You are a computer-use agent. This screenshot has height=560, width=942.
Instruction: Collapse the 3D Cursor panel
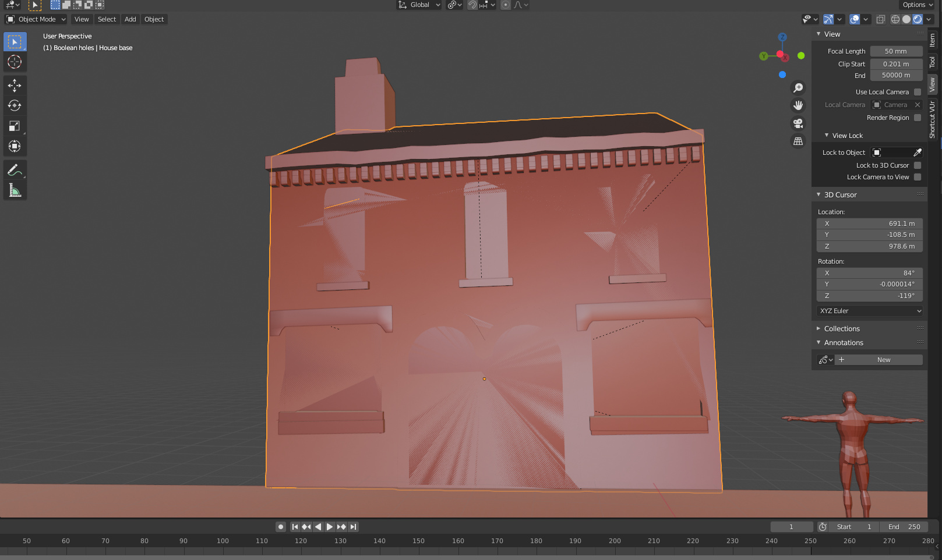(840, 195)
